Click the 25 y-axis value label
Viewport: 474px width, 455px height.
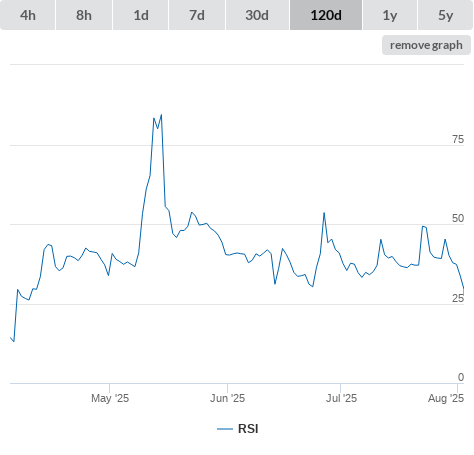(x=458, y=298)
